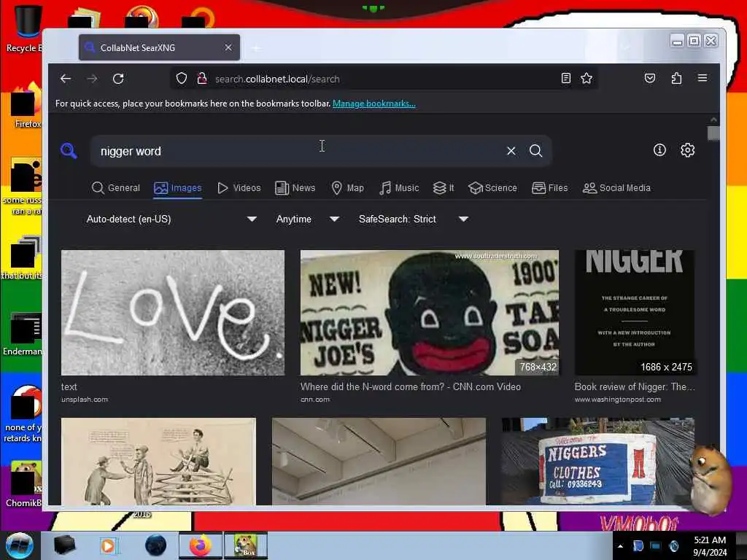
Task: Expand the SafeSearch: Strict dropdown
Action: pos(414,219)
